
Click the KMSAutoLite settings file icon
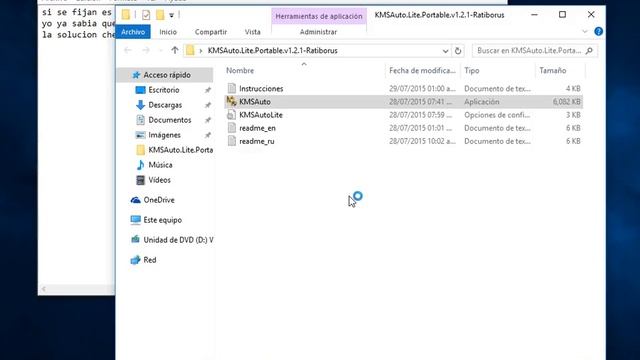pyautogui.click(x=231, y=115)
